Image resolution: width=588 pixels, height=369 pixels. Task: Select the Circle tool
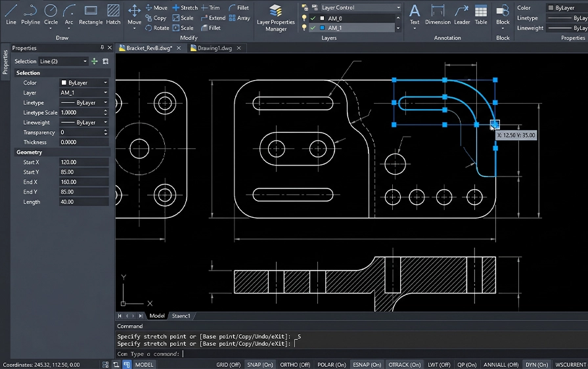click(51, 14)
